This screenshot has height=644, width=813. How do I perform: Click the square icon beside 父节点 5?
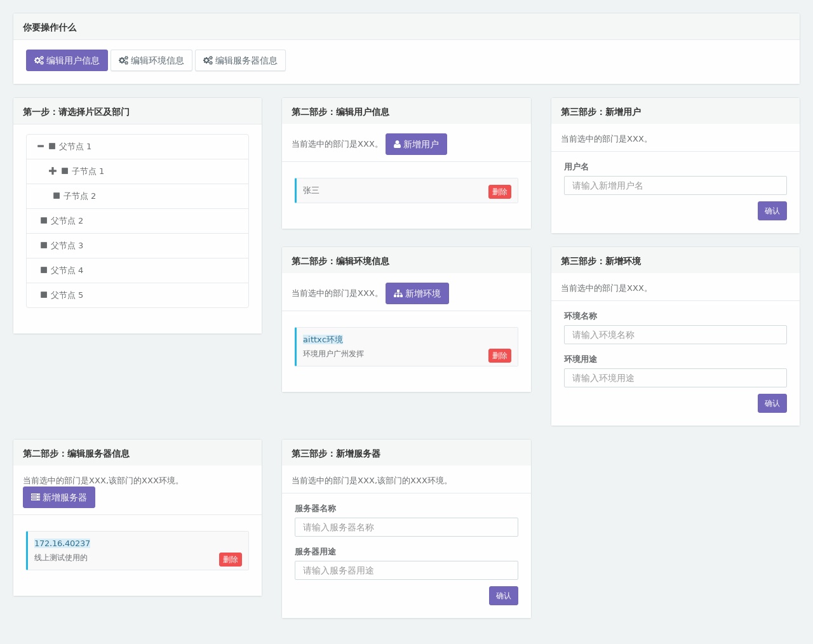[x=44, y=295]
